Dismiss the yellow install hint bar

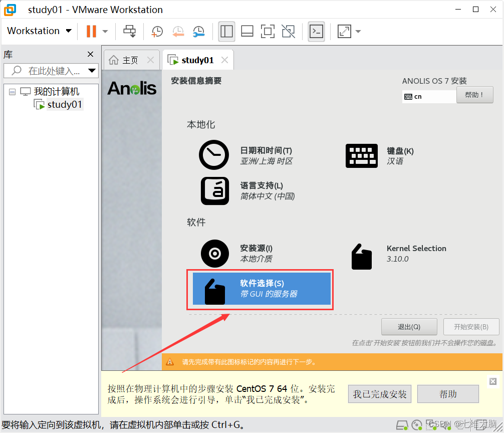coord(493,381)
